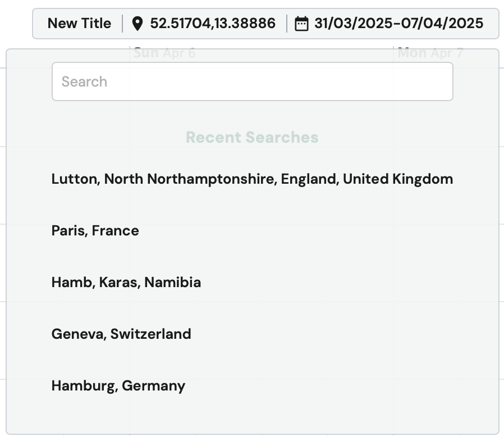This screenshot has height=436, width=504.
Task: Click the Recent Searches heading
Action: pyautogui.click(x=253, y=138)
